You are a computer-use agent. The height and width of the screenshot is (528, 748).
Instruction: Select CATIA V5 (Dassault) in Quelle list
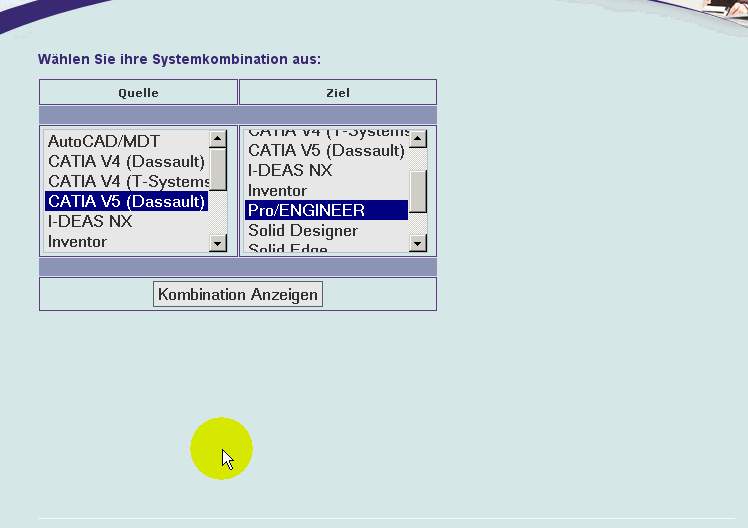click(x=126, y=201)
